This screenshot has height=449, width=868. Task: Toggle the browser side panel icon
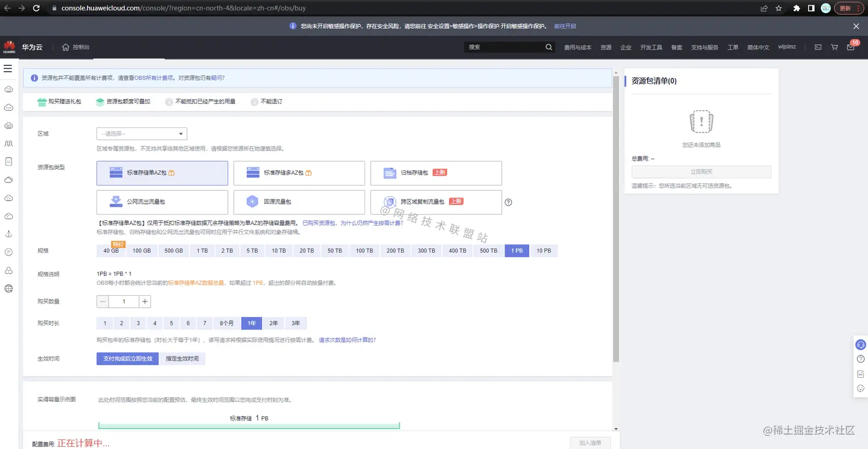(x=811, y=8)
